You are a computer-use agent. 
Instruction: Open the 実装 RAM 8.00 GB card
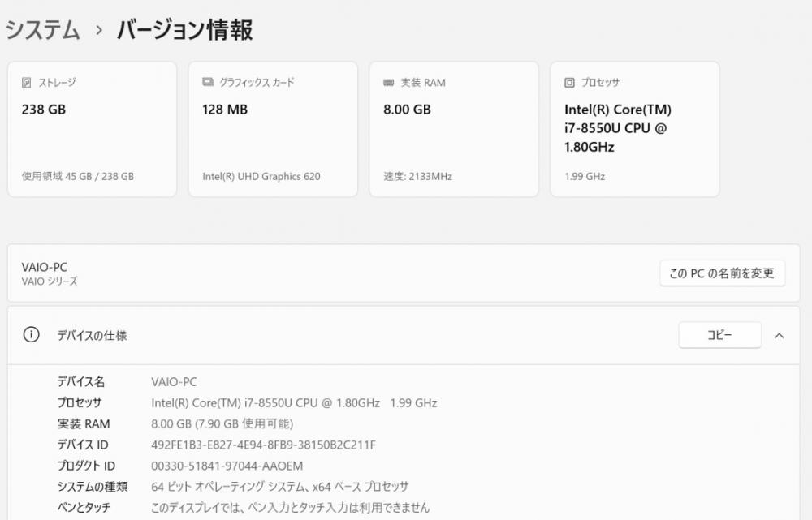tap(454, 129)
